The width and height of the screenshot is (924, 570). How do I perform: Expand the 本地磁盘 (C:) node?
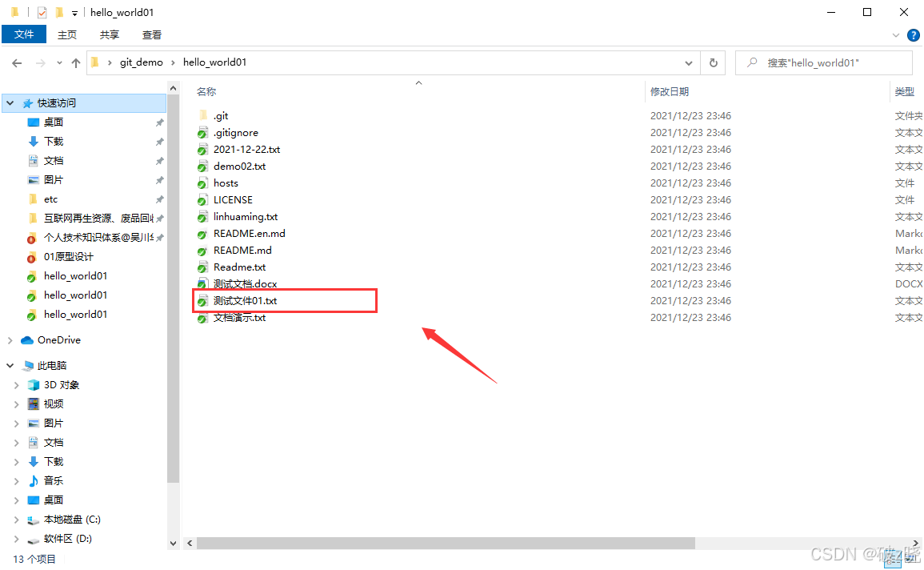tap(17, 520)
